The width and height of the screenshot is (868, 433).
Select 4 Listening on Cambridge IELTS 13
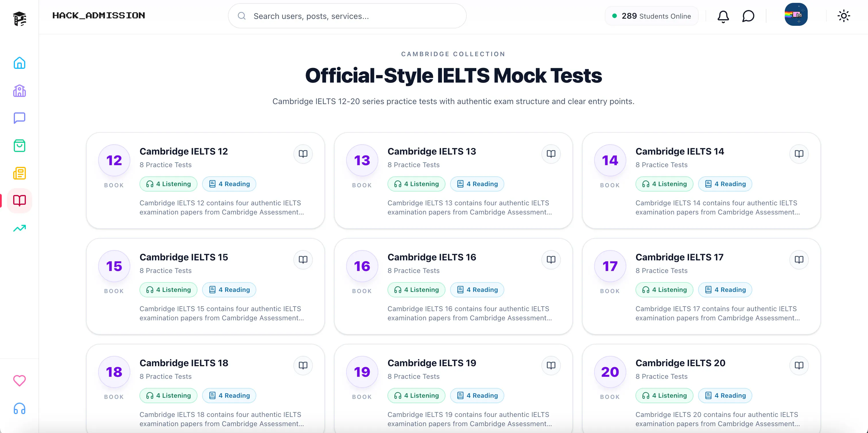416,184
